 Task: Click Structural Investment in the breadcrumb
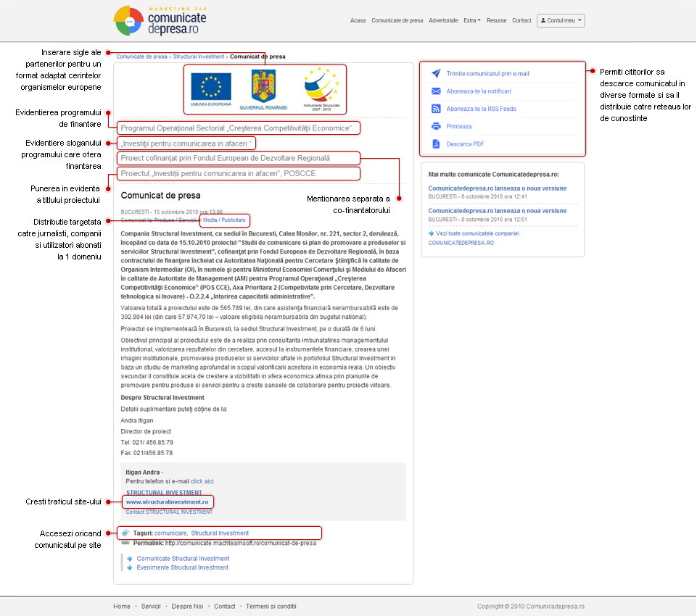click(x=199, y=56)
